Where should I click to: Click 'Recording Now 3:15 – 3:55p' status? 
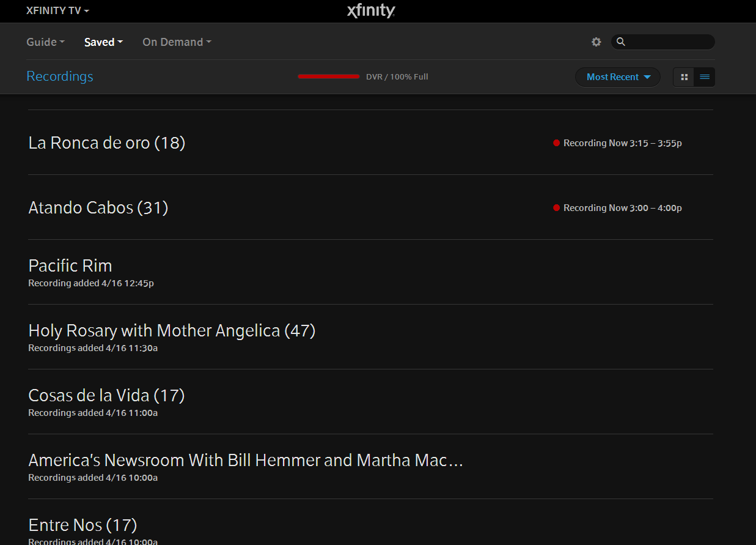(x=623, y=143)
